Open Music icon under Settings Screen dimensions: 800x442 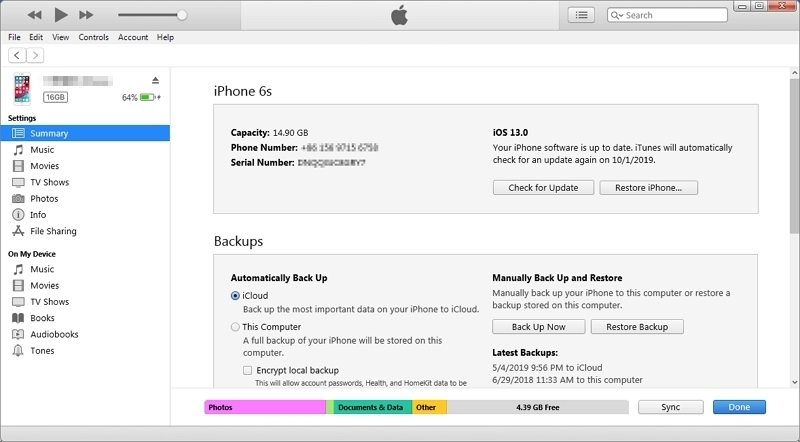click(18, 150)
